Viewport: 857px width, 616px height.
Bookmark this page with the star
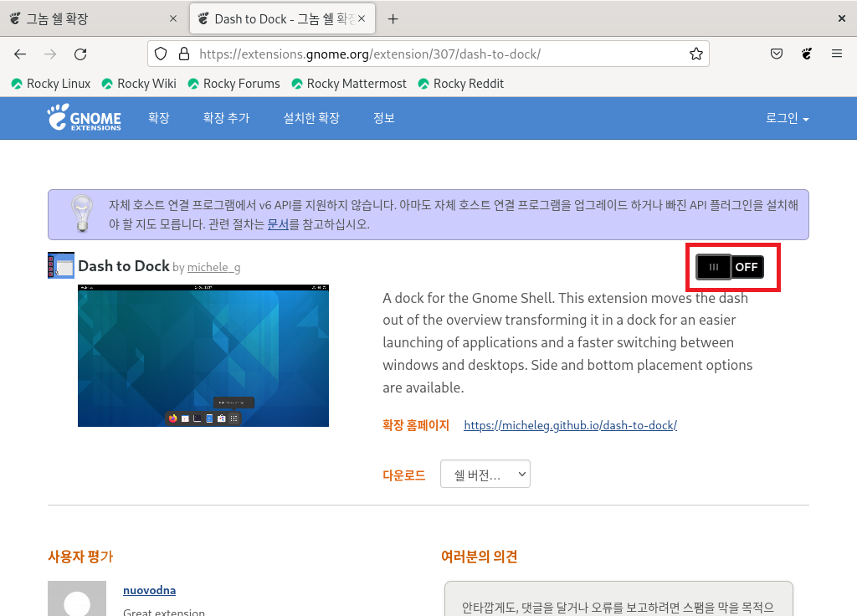[x=695, y=54]
